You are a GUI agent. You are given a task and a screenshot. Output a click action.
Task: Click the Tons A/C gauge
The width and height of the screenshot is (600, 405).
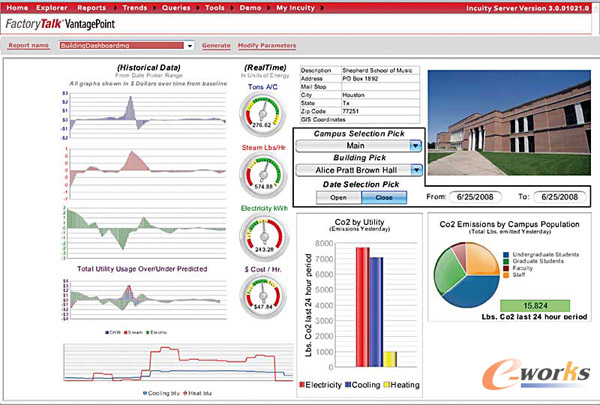click(x=262, y=113)
